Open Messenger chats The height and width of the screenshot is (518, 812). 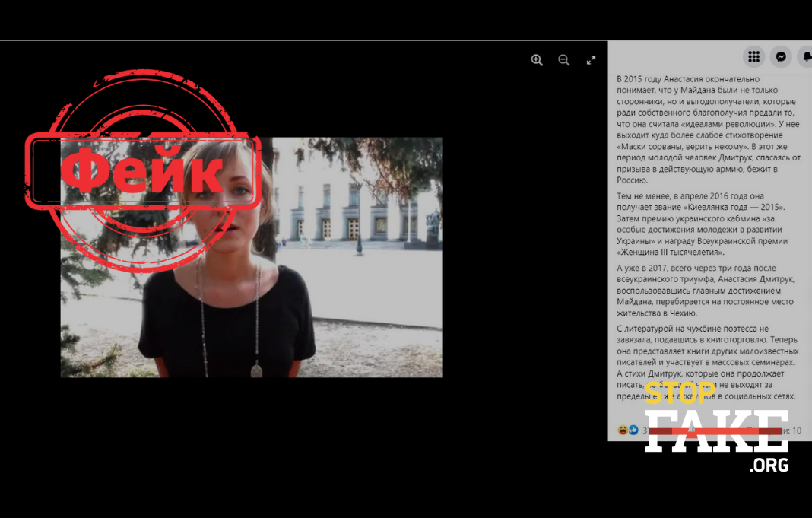(x=781, y=56)
